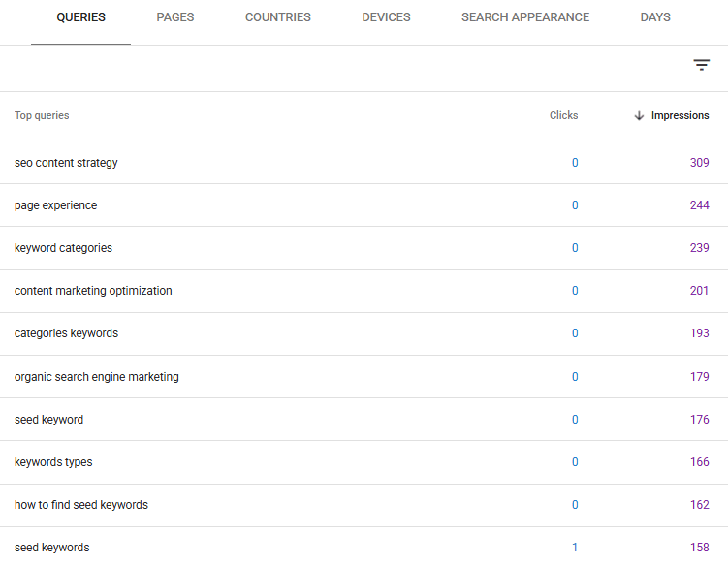
Task: Open the 'content marketing optimization' query
Action: tap(93, 291)
